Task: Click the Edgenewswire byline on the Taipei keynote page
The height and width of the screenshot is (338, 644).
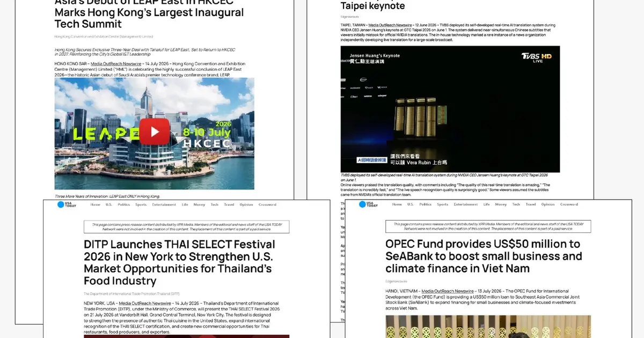Action: coord(349,17)
